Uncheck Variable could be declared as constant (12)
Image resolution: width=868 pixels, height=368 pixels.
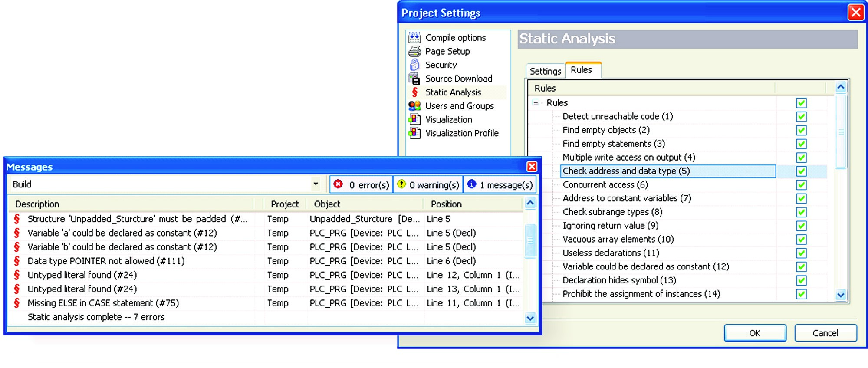(x=801, y=267)
